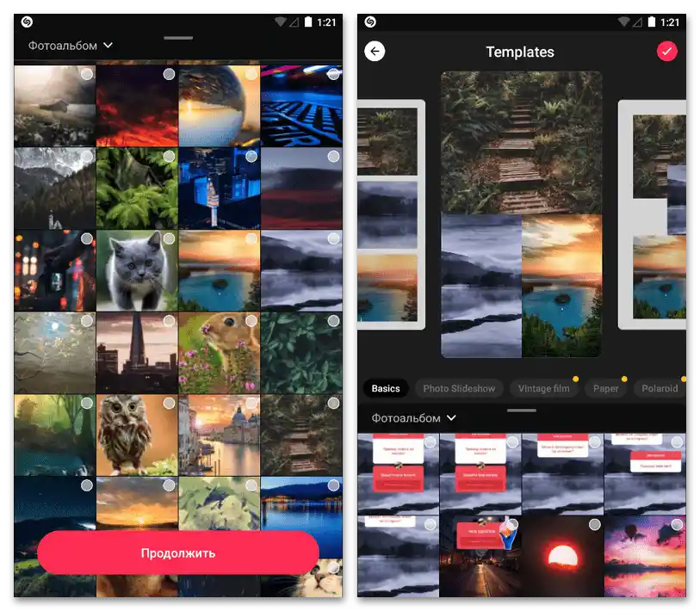Switch to Photo Slideshow tab

pos(459,388)
